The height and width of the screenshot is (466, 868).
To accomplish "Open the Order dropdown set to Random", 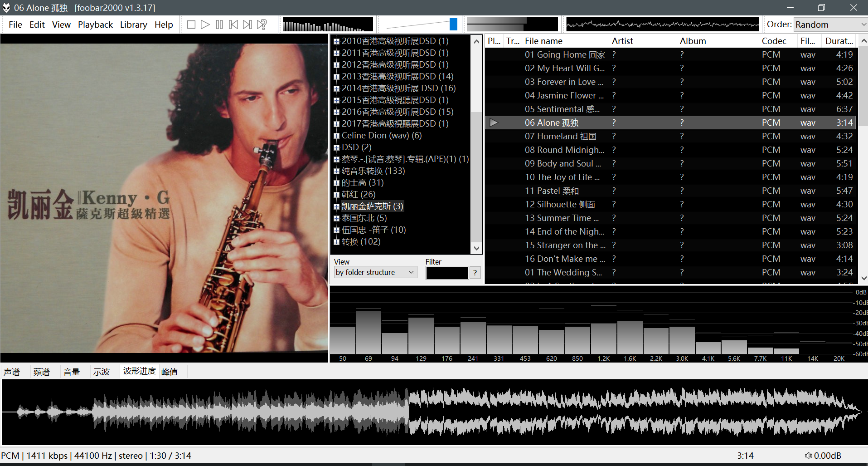I will [830, 25].
